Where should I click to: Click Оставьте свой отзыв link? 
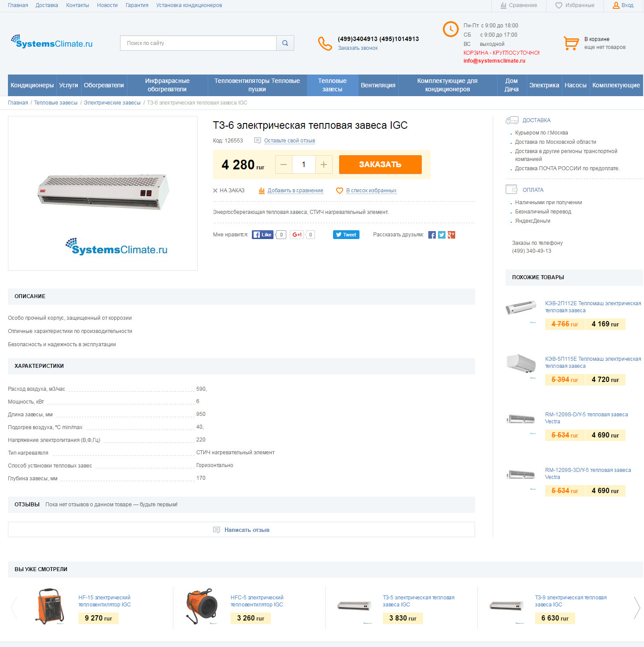289,141
